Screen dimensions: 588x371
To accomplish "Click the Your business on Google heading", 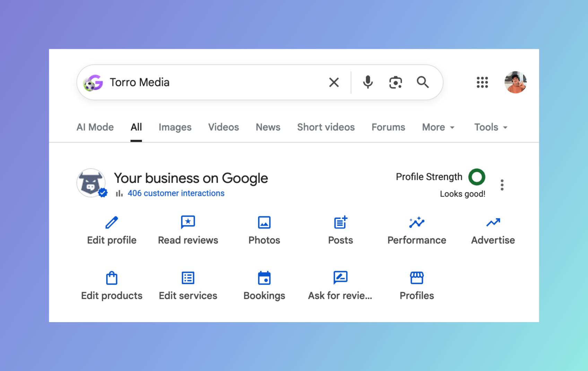I will click(191, 178).
